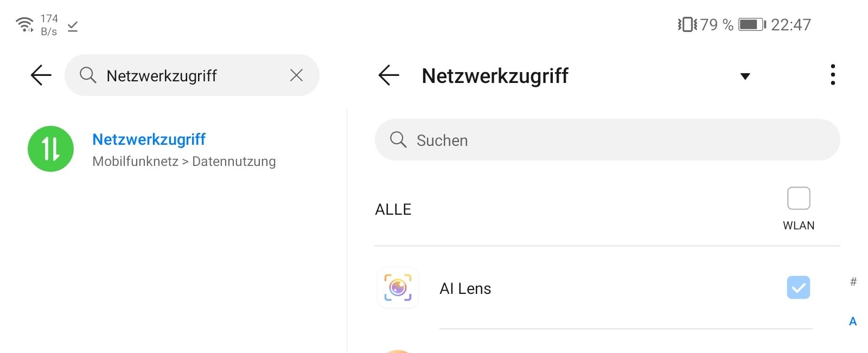The image size is (868, 353).
Task: Clear the Netzwerkzugriff search text
Action: (296, 75)
